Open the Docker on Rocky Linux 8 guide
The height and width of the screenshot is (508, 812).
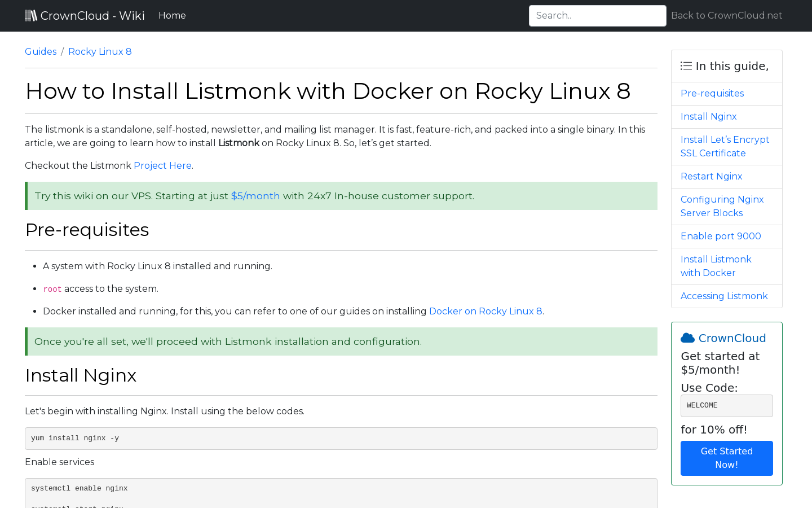[x=486, y=311]
